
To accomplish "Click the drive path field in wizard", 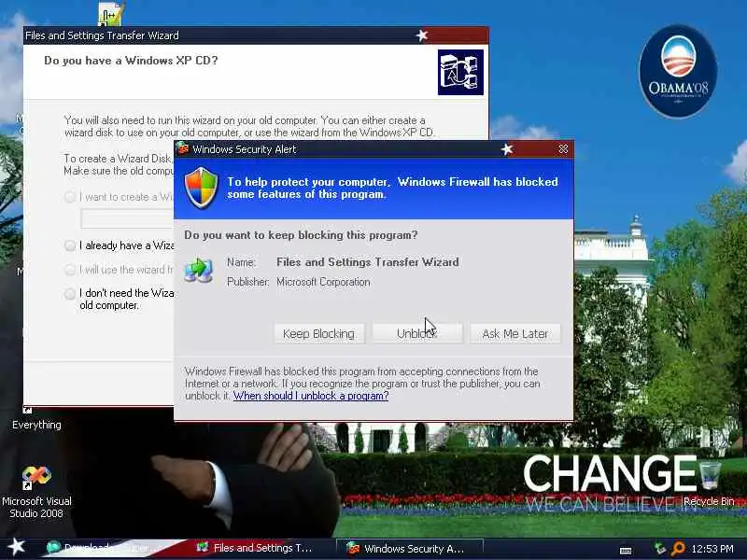I will 127,218.
